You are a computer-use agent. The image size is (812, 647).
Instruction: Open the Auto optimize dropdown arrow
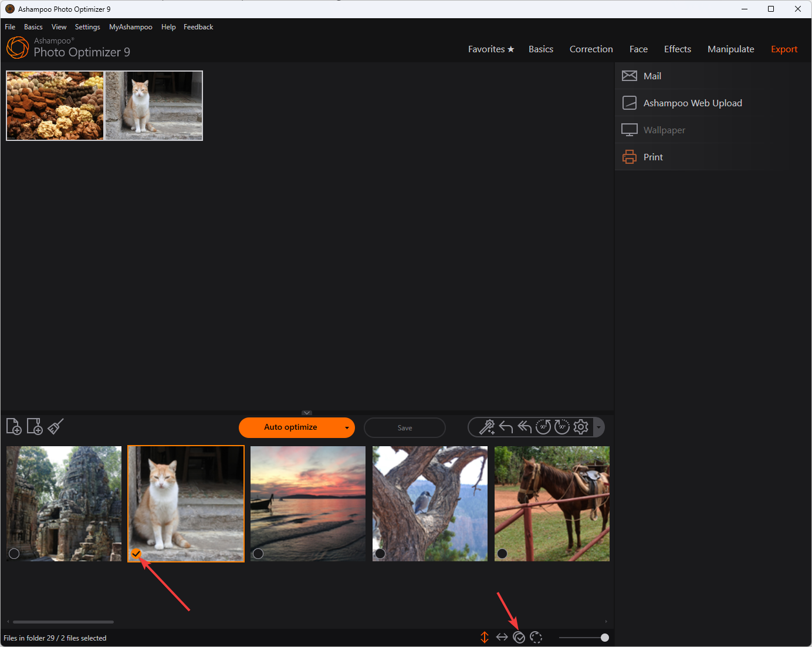point(347,428)
